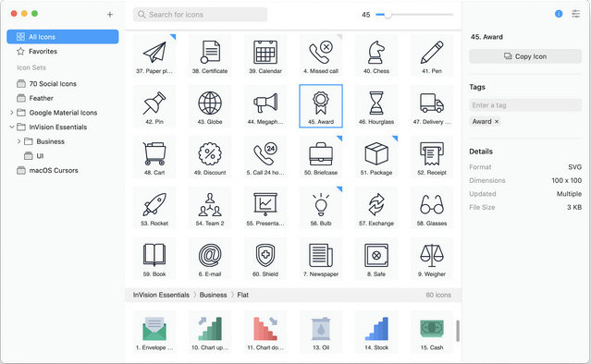Select the flat Oil barrel icon
The width and height of the screenshot is (591, 364).
321,332
